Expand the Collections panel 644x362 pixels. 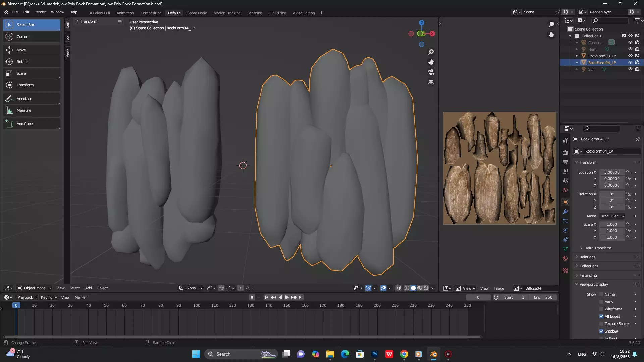click(589, 266)
